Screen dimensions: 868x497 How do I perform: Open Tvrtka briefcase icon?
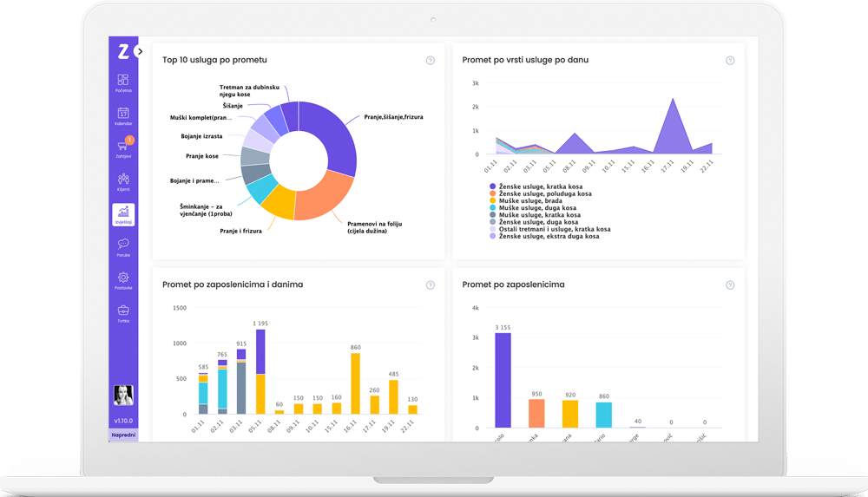click(123, 313)
